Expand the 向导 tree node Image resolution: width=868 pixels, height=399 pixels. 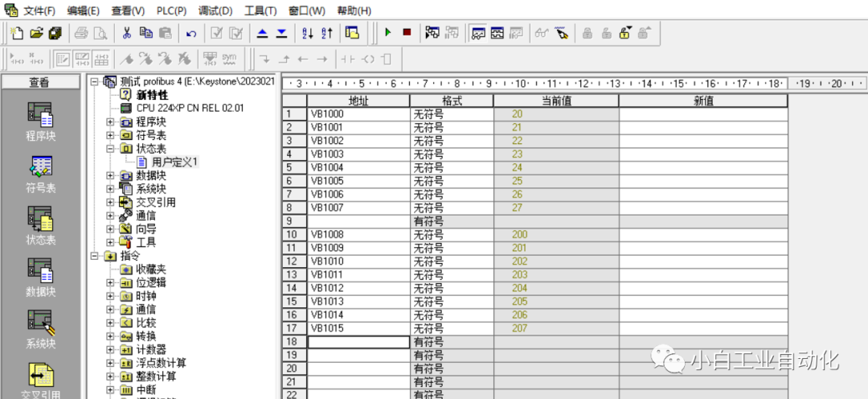pos(110,229)
